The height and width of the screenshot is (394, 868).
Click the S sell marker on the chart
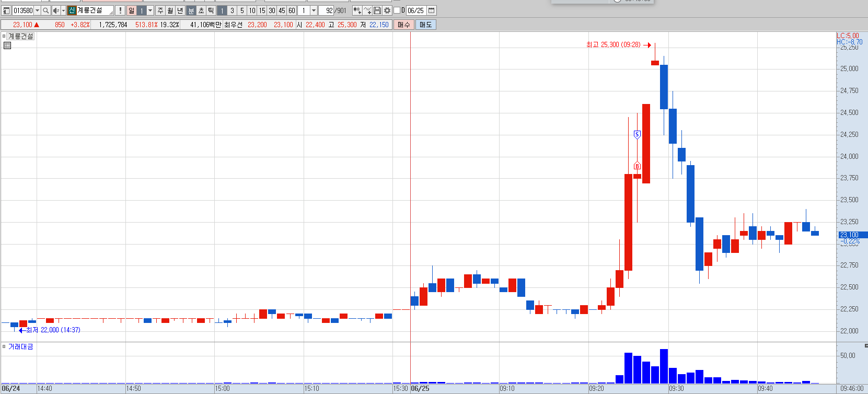(637, 134)
